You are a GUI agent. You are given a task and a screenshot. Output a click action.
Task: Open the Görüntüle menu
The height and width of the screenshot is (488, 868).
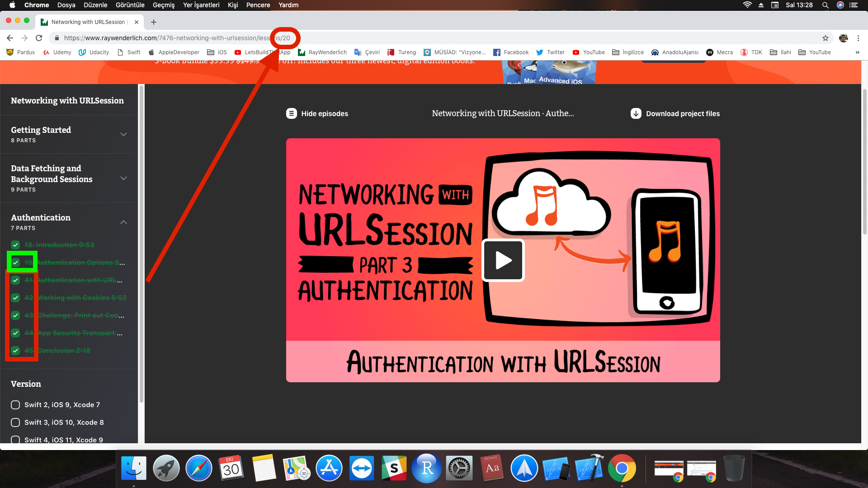130,5
